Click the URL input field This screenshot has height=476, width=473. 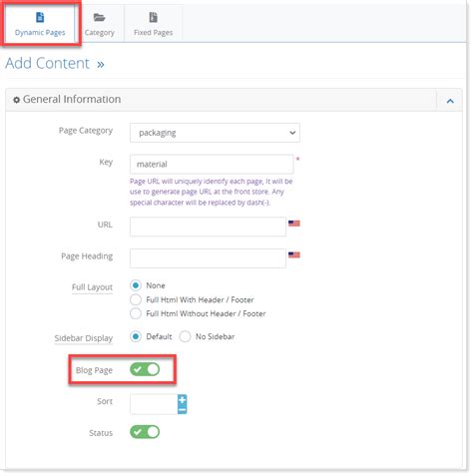click(x=208, y=227)
